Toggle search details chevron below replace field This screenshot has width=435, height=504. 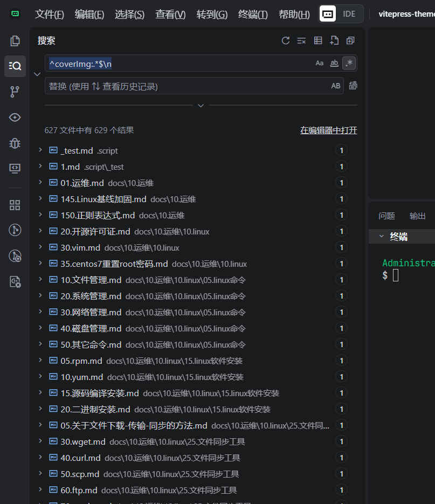(x=201, y=106)
